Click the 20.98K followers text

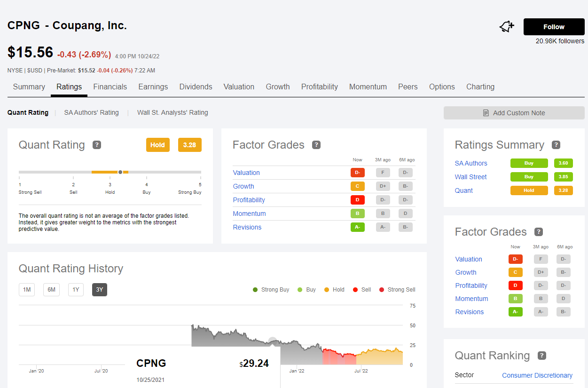(x=560, y=41)
